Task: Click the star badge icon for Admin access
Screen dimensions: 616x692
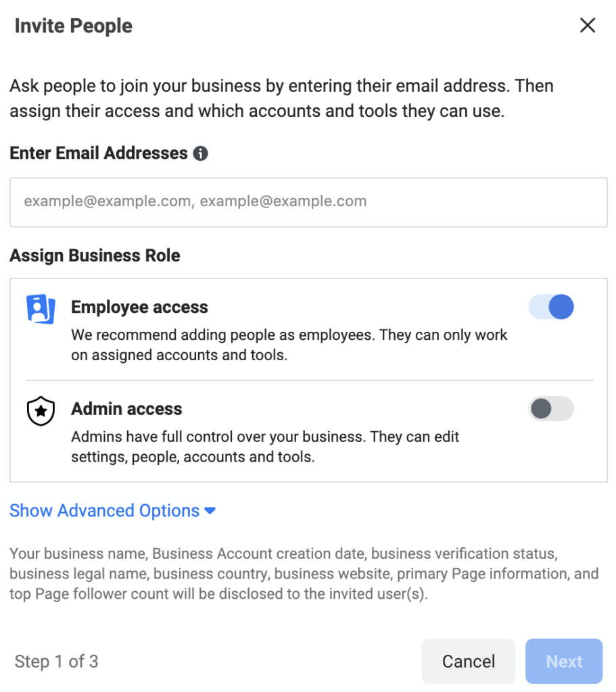Action: 40,410
